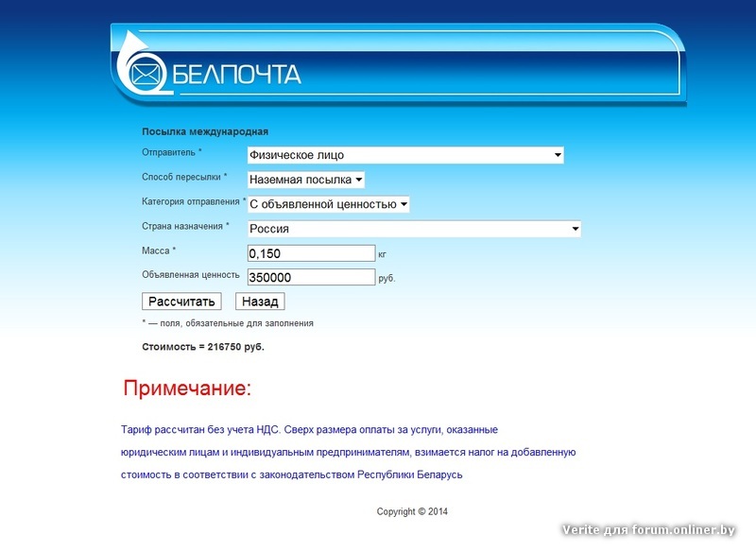756x552 pixels.
Task: Click the Посылка международная heading
Action: (x=205, y=131)
